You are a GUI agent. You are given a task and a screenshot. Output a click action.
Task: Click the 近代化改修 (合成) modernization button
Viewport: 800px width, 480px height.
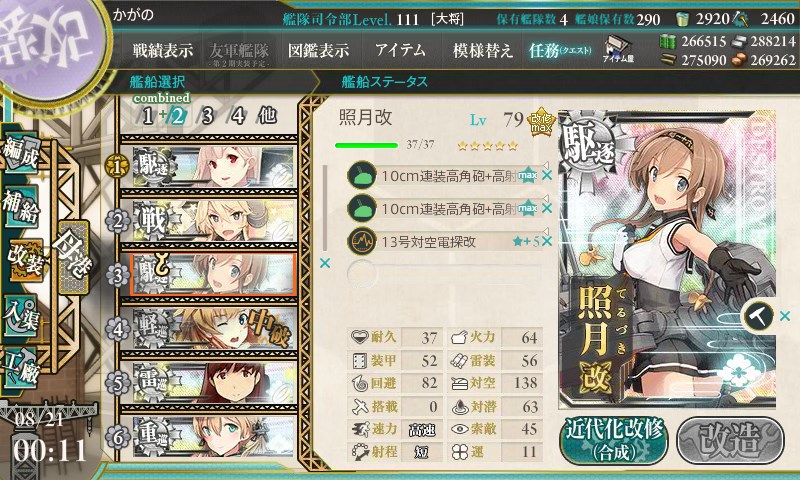(x=614, y=441)
